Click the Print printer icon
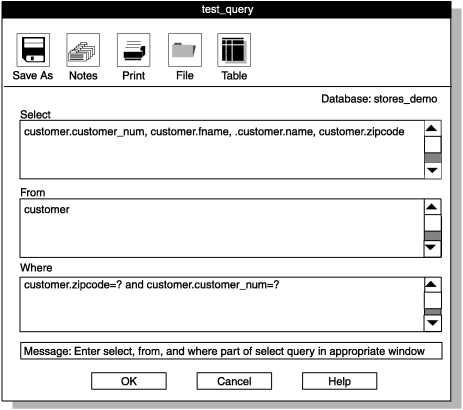Viewport: 463px width, 410px height. (x=134, y=50)
